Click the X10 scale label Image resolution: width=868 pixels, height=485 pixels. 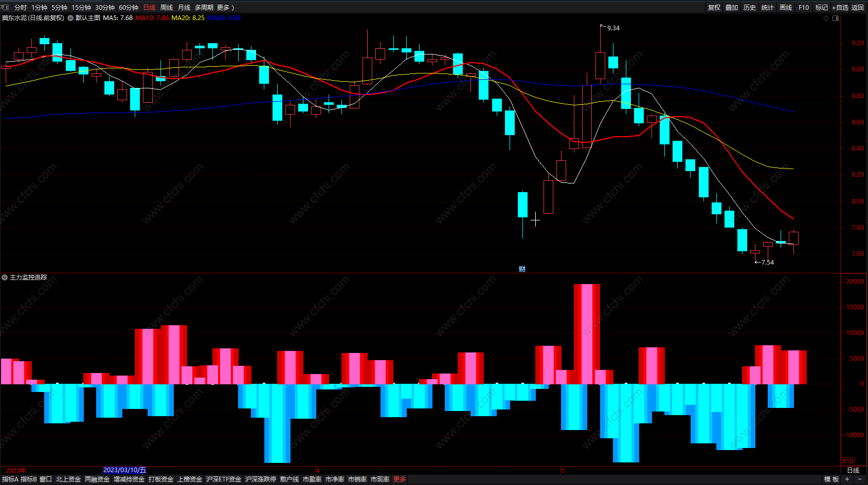848,461
